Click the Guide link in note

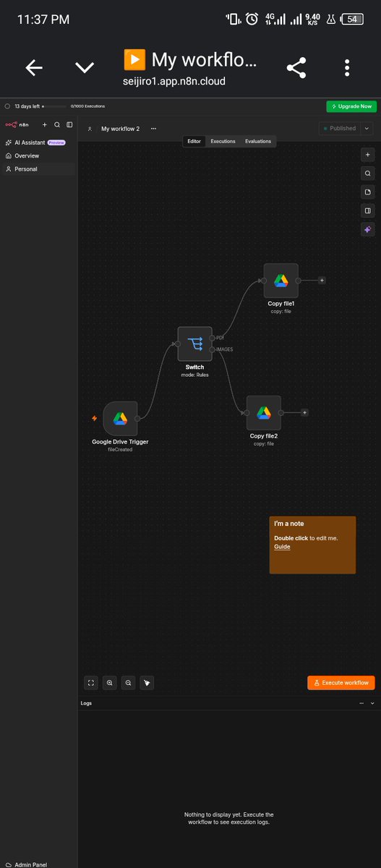click(x=282, y=547)
